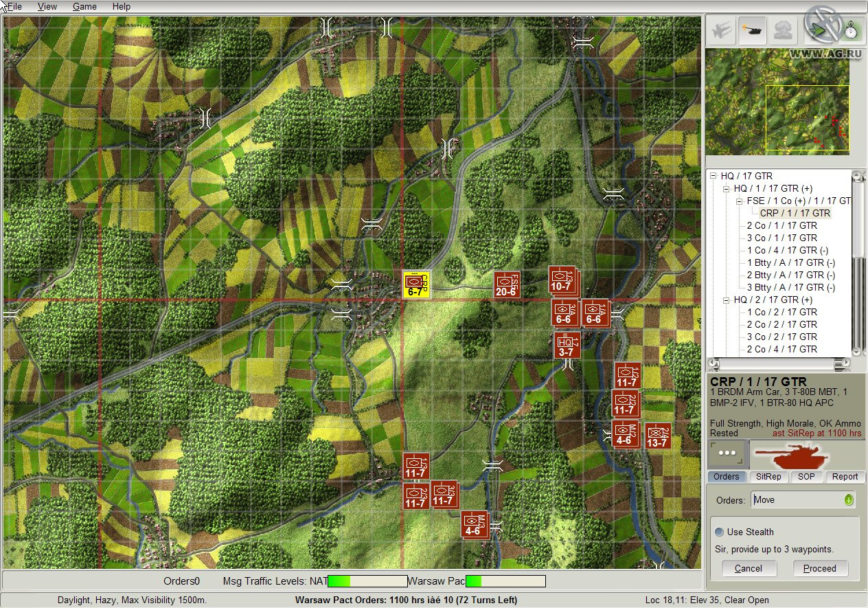Click the firing tank toolbar icon
Image resolution: width=868 pixels, height=608 pixels.
[x=752, y=30]
